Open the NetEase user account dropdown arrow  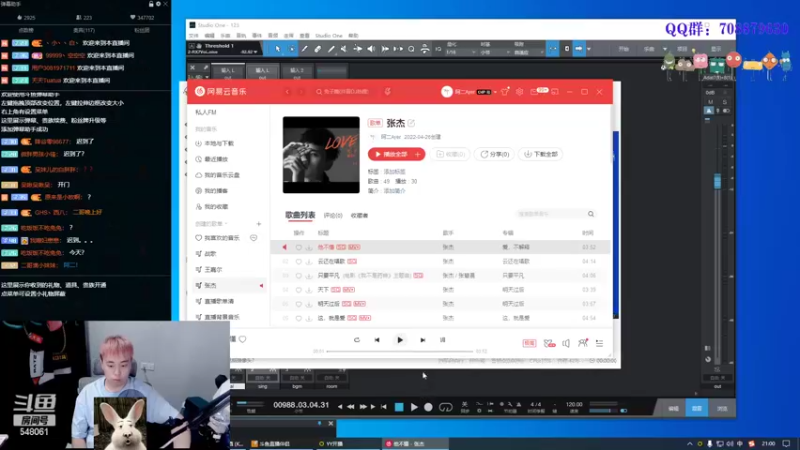pos(495,92)
